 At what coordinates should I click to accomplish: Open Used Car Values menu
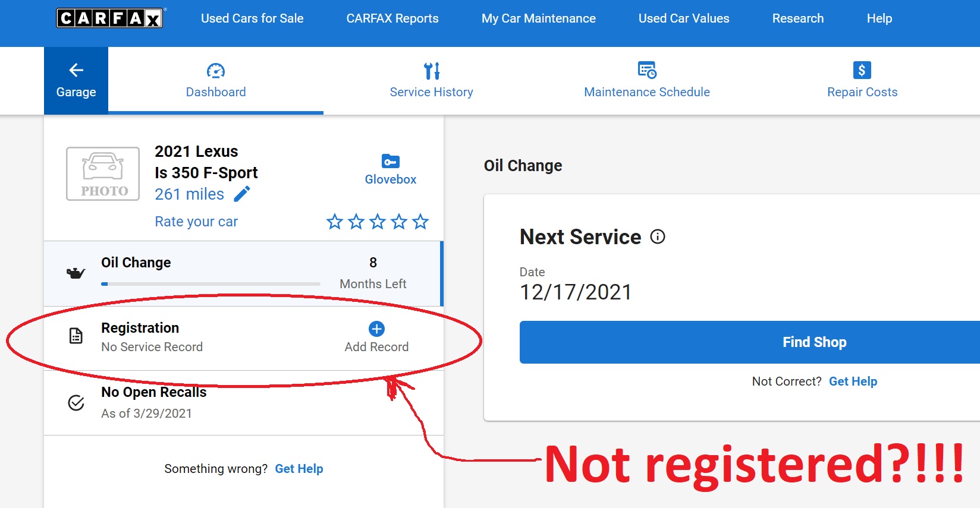(684, 18)
